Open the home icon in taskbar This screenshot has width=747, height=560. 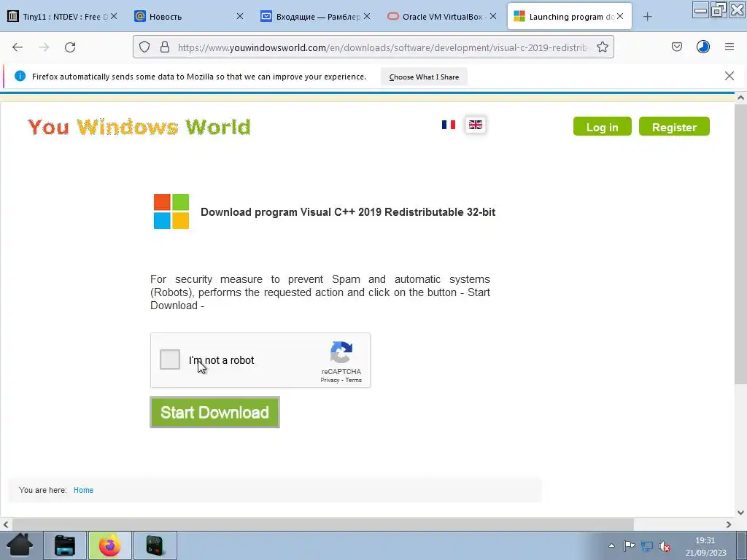coord(20,545)
